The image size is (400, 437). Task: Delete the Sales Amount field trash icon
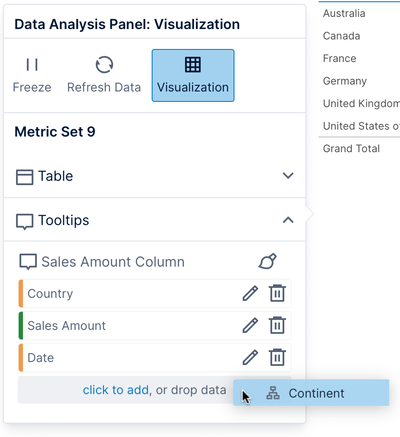(x=277, y=325)
